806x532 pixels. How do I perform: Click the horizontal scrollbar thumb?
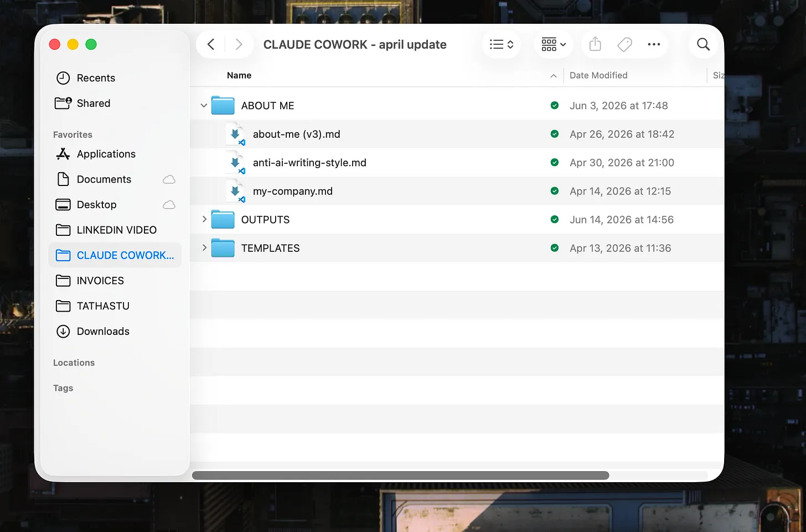coord(400,476)
